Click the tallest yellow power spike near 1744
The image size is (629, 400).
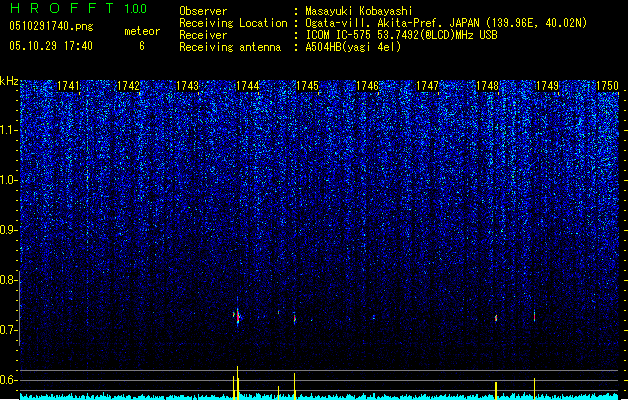coord(237,383)
